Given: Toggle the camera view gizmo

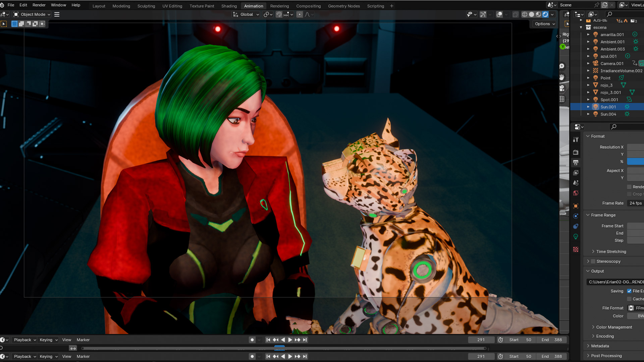Looking at the screenshot, I should (x=562, y=88).
